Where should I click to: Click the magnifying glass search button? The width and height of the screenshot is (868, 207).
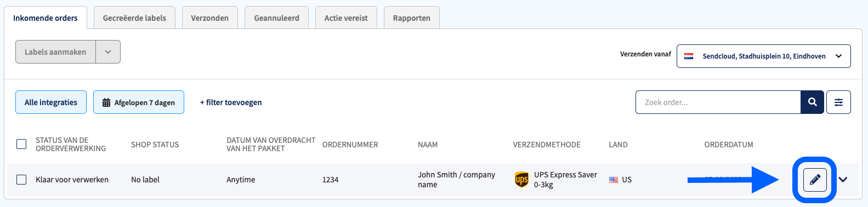(812, 102)
